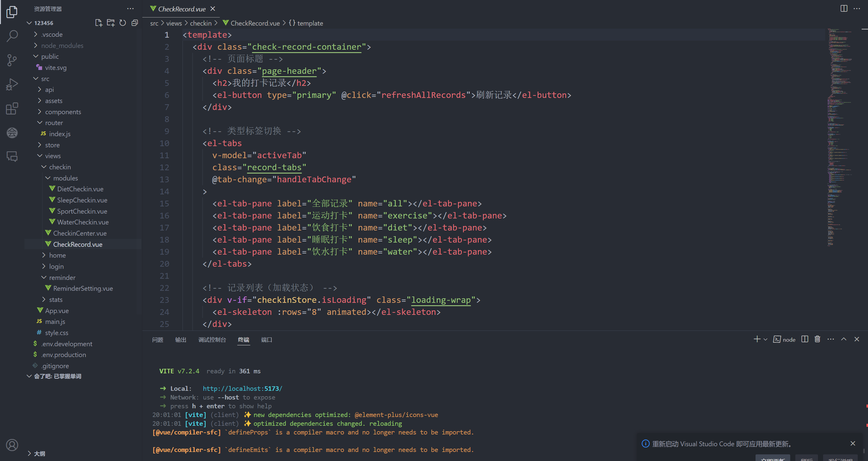Collapse all folders in explorer
The image size is (868, 461).
click(135, 23)
